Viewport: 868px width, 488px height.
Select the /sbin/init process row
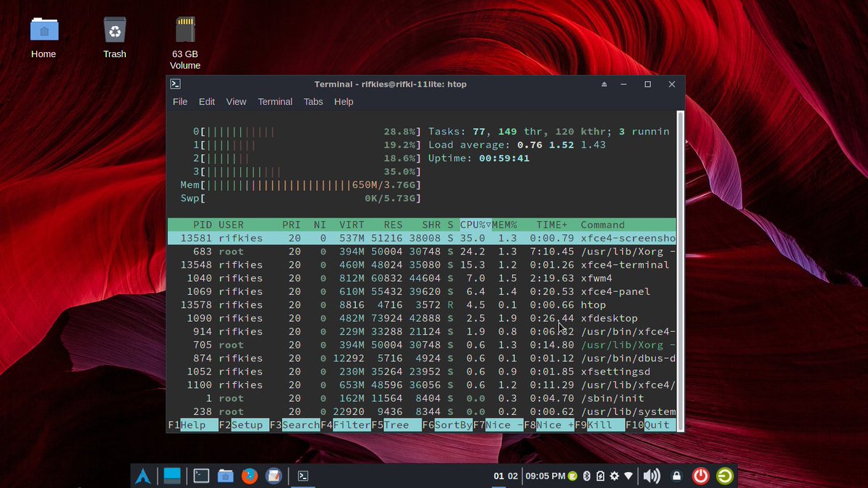(422, 398)
